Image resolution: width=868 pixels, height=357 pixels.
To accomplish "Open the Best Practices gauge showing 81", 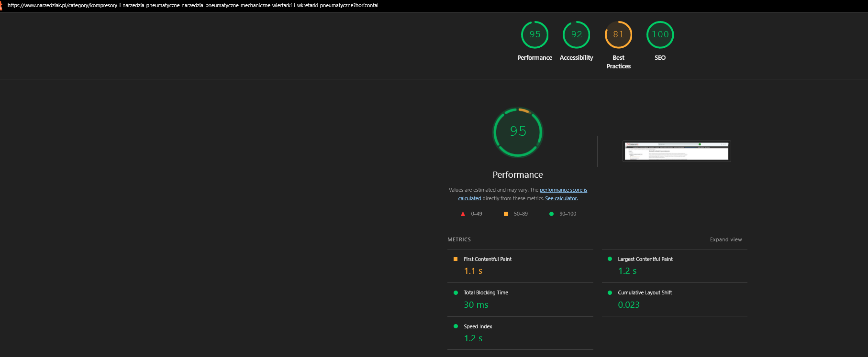I will (x=618, y=34).
